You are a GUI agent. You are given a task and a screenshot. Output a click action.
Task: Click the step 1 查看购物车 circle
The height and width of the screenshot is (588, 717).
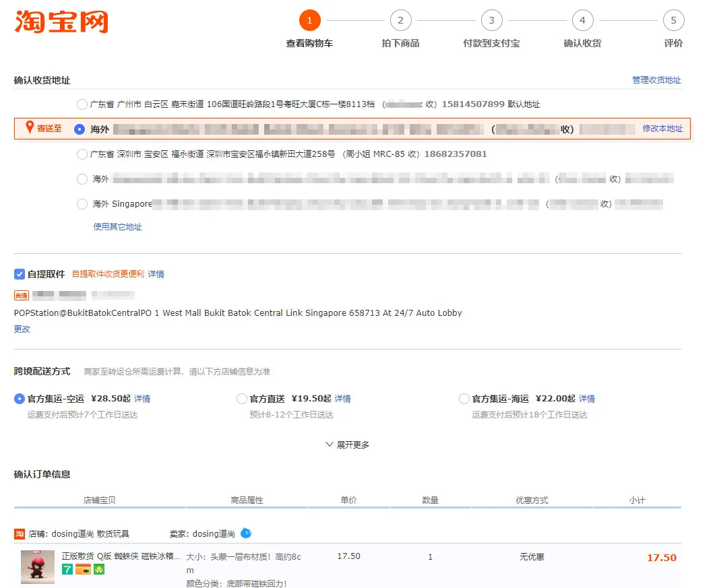[x=310, y=20]
